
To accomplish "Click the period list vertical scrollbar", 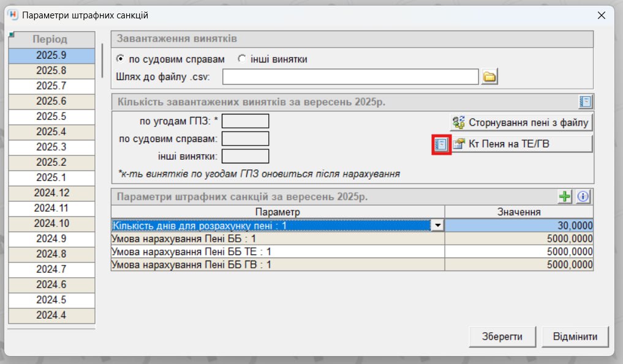I will 102,60.
